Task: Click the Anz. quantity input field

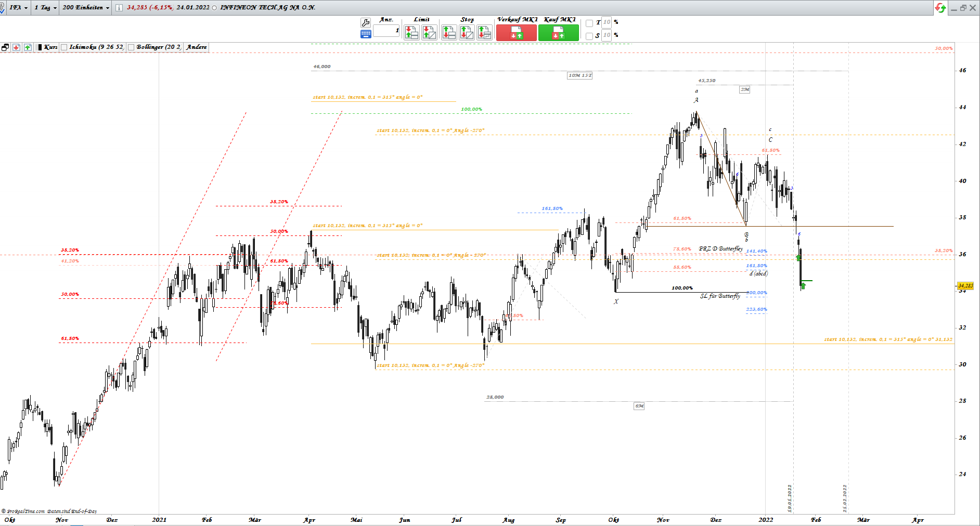Action: coord(386,31)
